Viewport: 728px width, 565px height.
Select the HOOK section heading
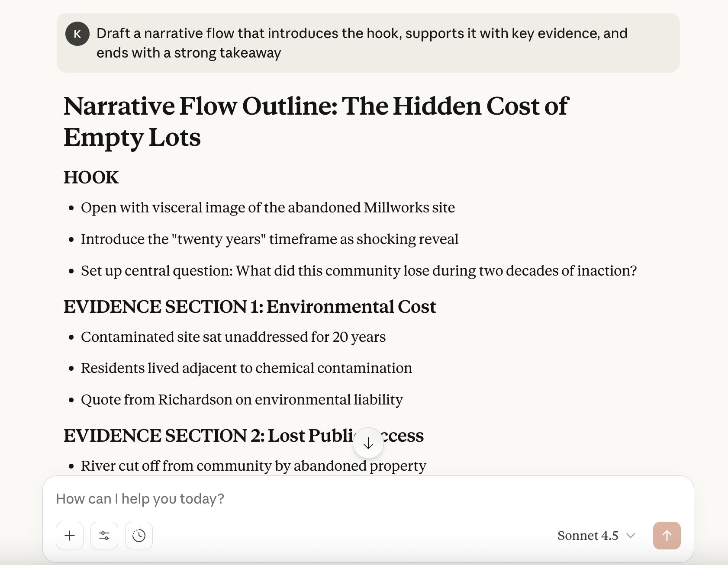[91, 177]
